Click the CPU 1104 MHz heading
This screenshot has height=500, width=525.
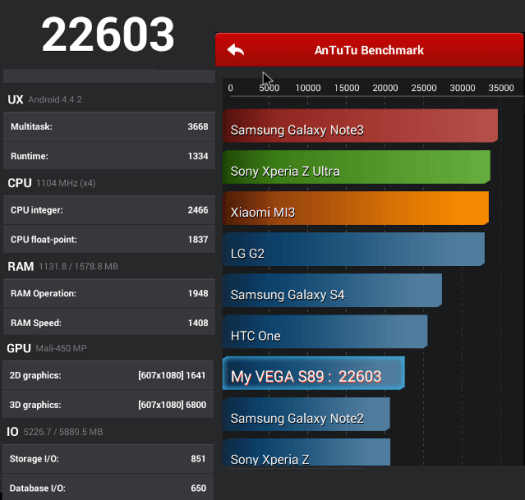point(52,183)
